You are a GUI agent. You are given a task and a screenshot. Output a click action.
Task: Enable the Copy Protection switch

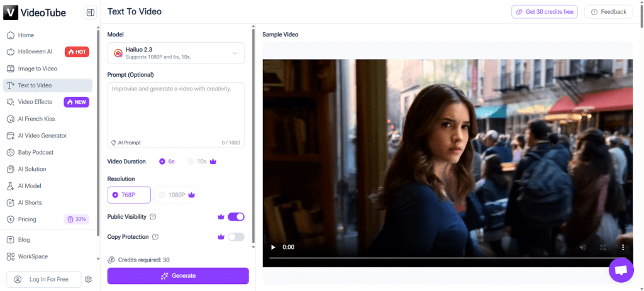coord(236,237)
